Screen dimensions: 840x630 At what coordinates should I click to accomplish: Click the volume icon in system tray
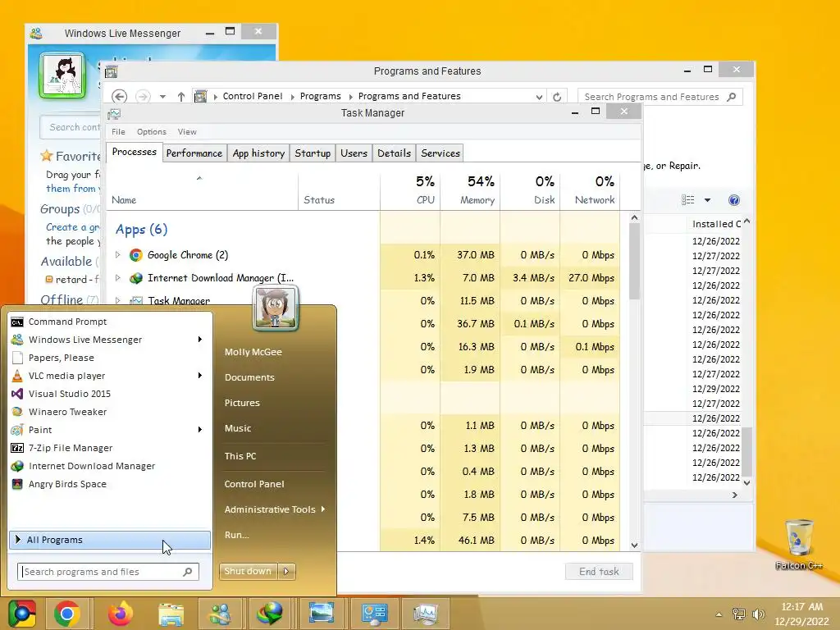pyautogui.click(x=758, y=614)
